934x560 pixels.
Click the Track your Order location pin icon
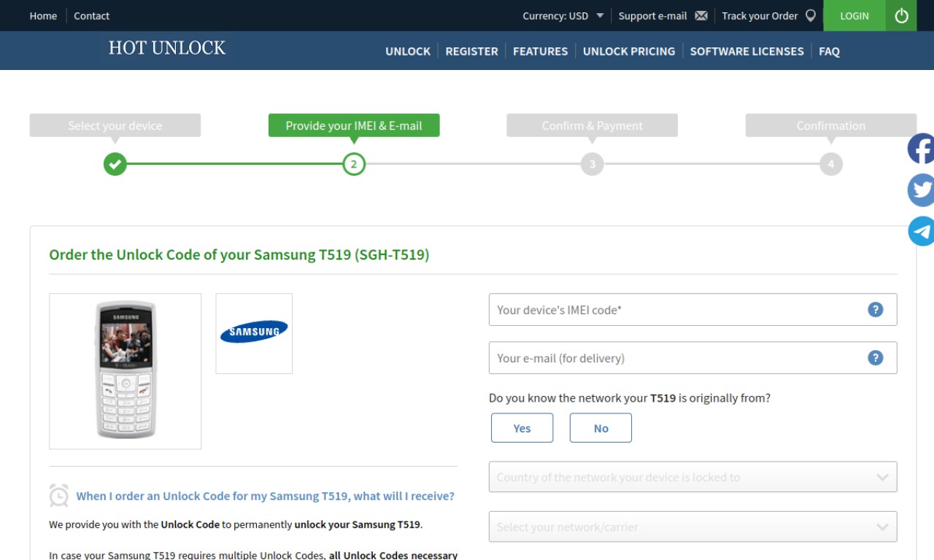(x=810, y=16)
